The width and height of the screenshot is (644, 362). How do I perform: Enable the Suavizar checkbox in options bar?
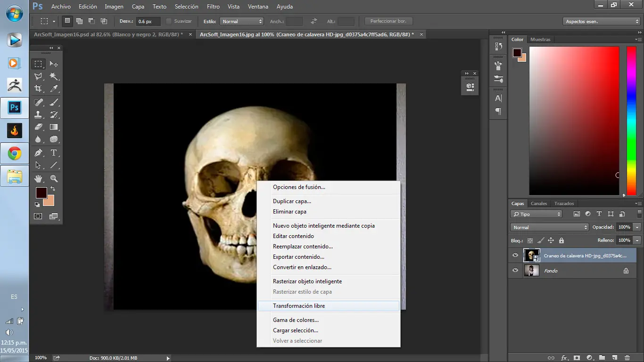[167, 21]
